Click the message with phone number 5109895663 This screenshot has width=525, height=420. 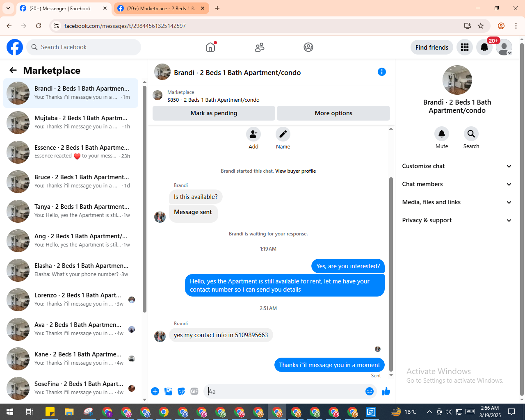click(221, 335)
